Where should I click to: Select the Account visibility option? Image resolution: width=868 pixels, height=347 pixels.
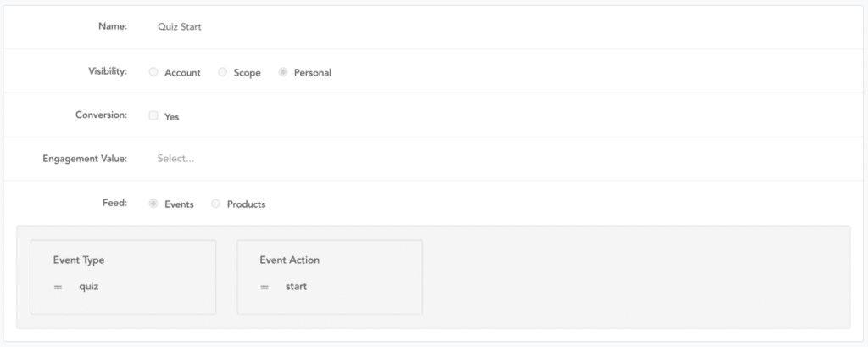153,72
